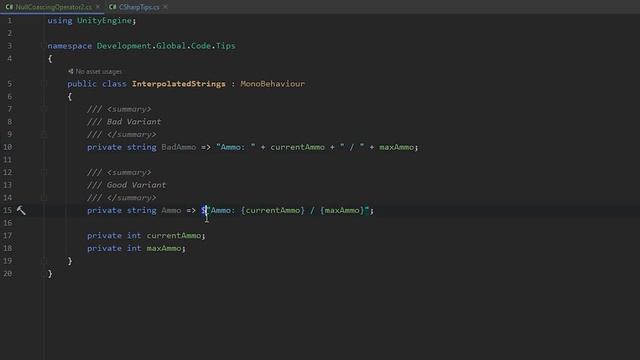
Task: Click the InterpolatedStrings class name
Action: point(178,84)
